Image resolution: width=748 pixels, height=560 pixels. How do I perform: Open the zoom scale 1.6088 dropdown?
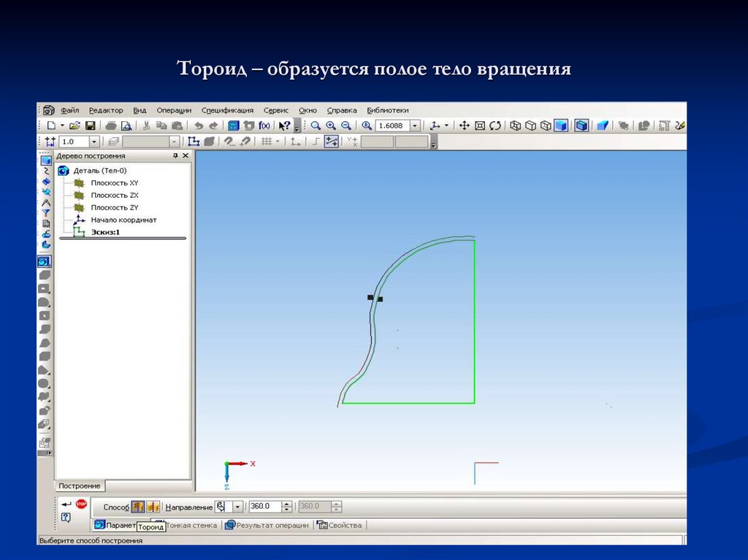click(415, 126)
